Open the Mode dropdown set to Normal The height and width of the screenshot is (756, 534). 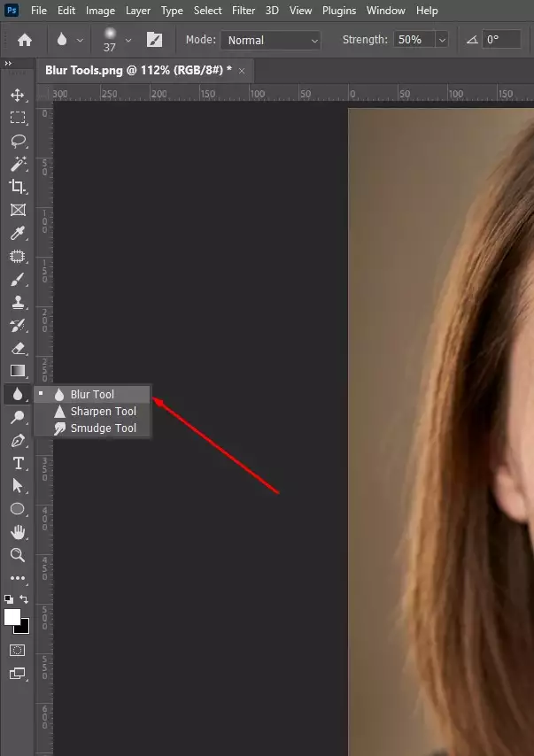(271, 40)
